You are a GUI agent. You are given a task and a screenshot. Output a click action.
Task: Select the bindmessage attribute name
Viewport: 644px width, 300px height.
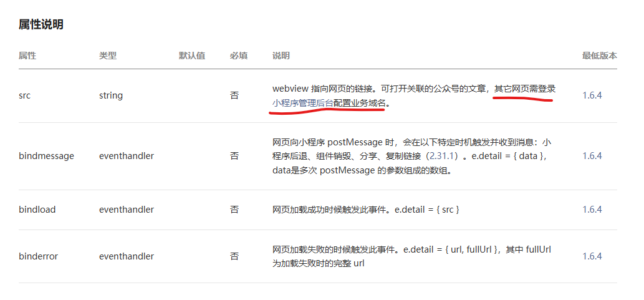[46, 156]
